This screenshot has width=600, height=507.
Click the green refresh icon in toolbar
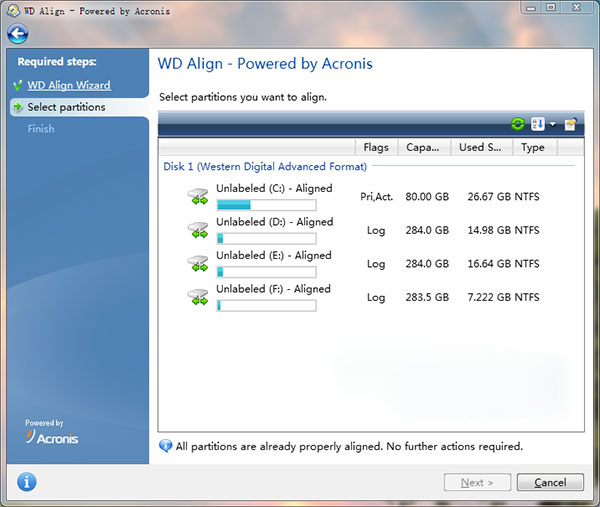point(518,124)
